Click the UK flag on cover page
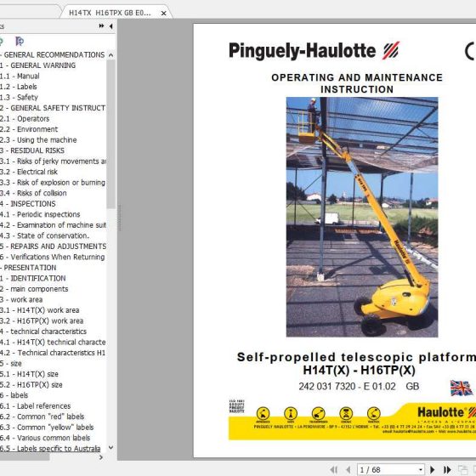Screen dimensions: 476x476 [x=461, y=388]
